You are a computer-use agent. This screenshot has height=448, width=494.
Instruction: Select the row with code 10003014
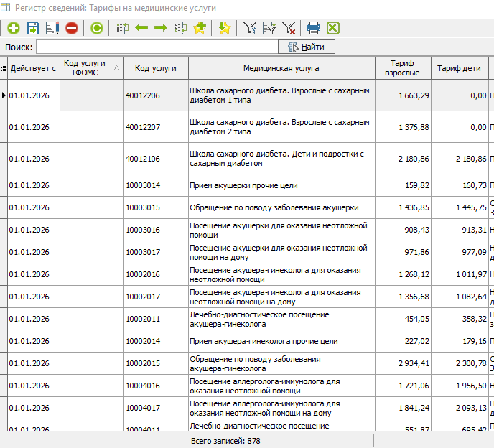click(x=143, y=185)
